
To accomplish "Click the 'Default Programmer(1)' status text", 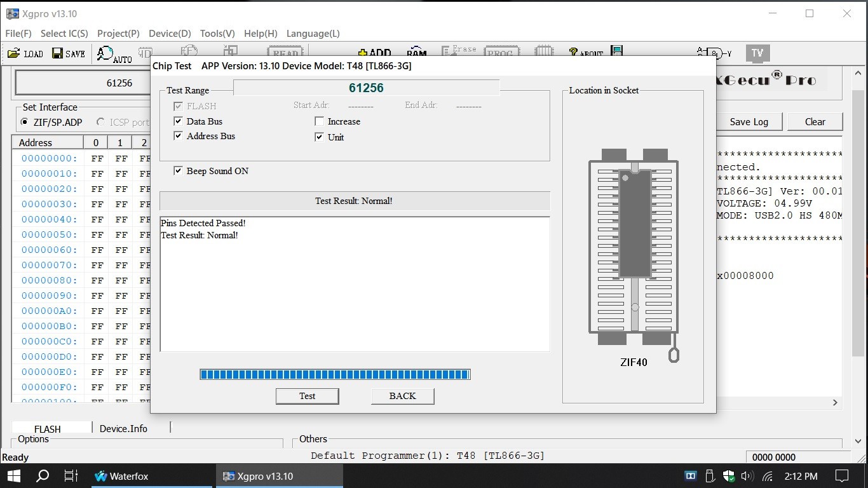I will [x=428, y=456].
